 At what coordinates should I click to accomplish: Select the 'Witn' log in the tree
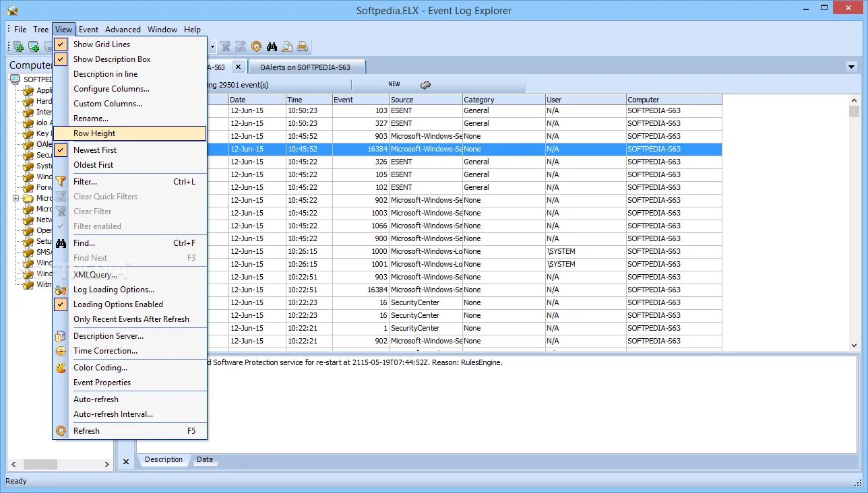[x=44, y=284]
